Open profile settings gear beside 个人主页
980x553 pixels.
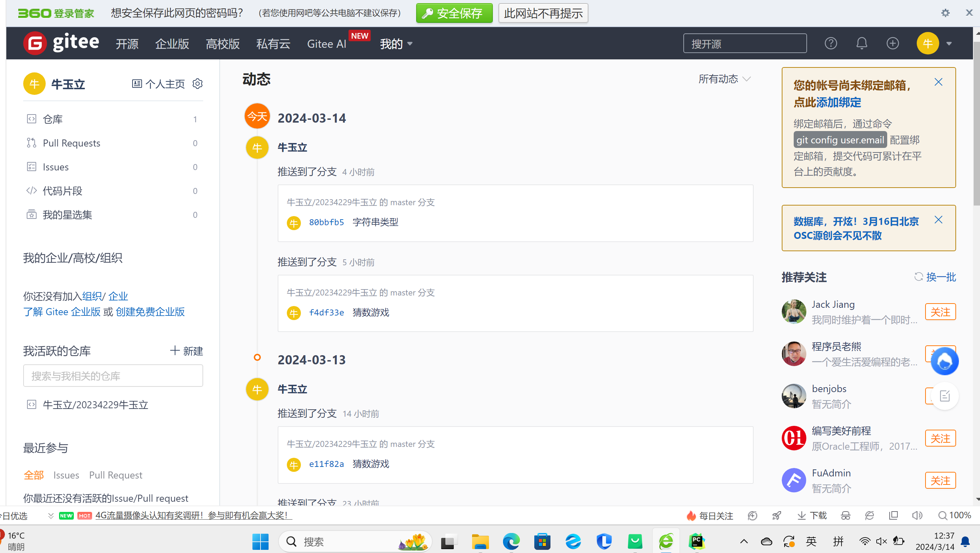(x=198, y=84)
